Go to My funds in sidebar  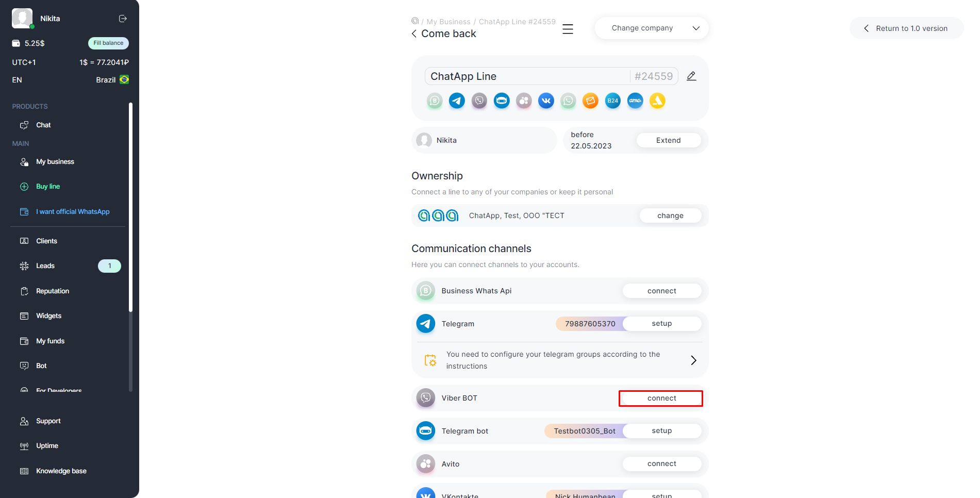tap(50, 341)
